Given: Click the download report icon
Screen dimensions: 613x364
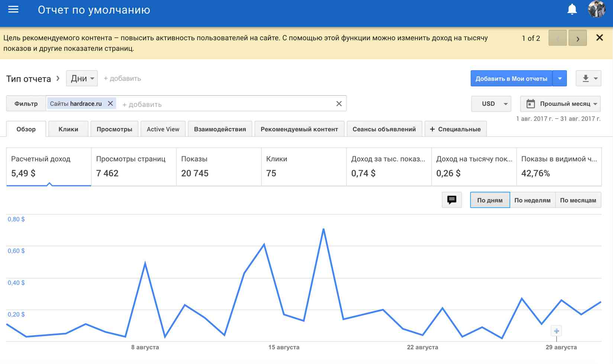Looking at the screenshot, I should pyautogui.click(x=585, y=78).
